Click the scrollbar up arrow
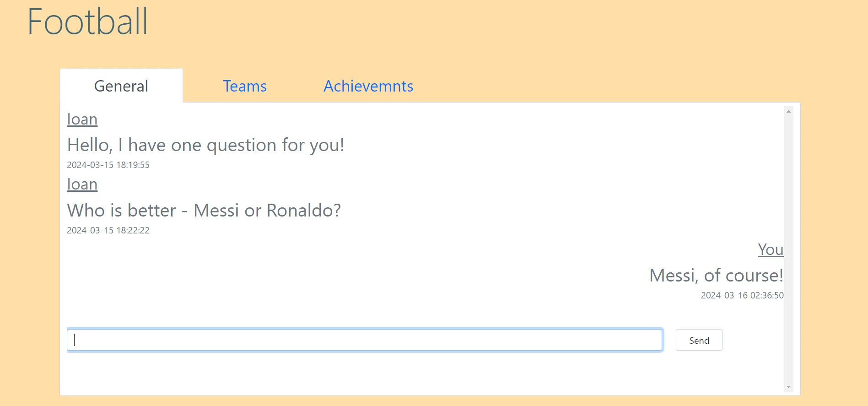 tap(788, 112)
